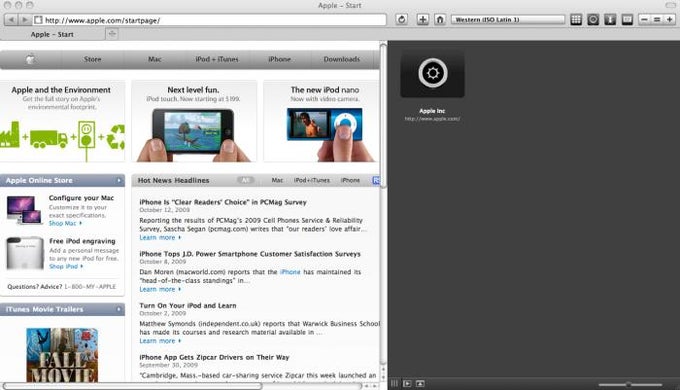Reload the page with the refresh icon
This screenshot has width=680, height=390.
pyautogui.click(x=402, y=20)
